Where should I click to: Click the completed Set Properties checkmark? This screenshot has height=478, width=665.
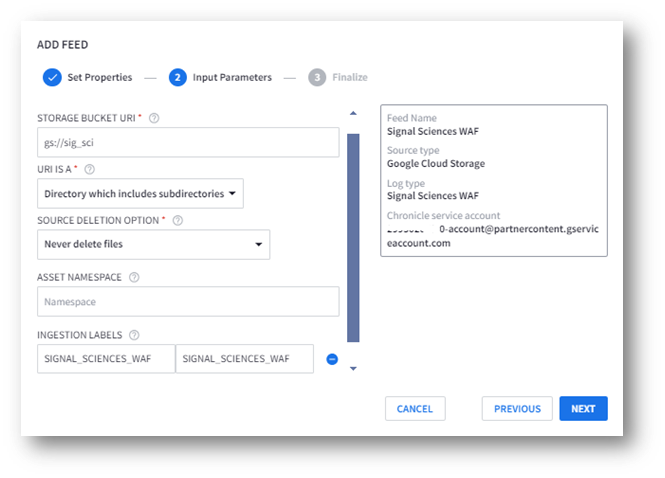[x=52, y=77]
